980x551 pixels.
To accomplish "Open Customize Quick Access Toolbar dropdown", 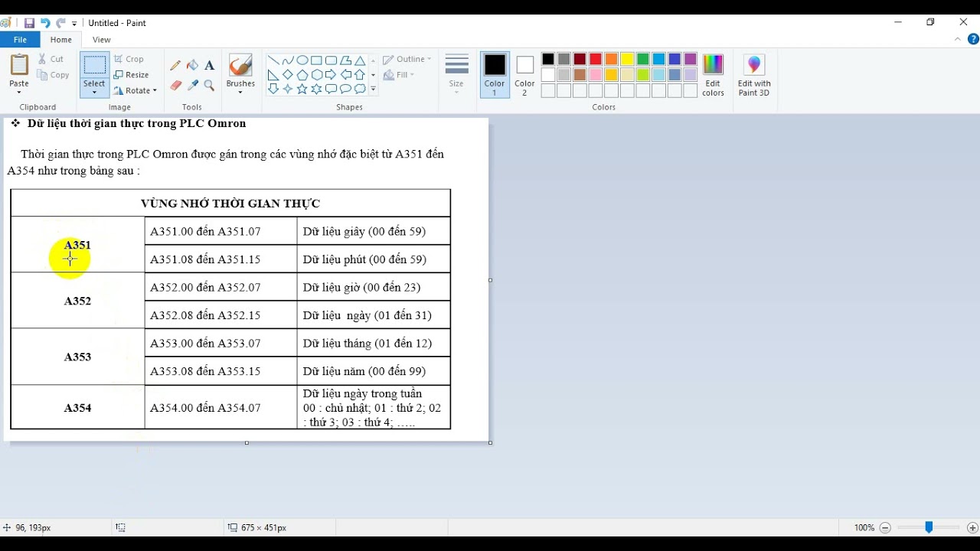I will (x=74, y=24).
